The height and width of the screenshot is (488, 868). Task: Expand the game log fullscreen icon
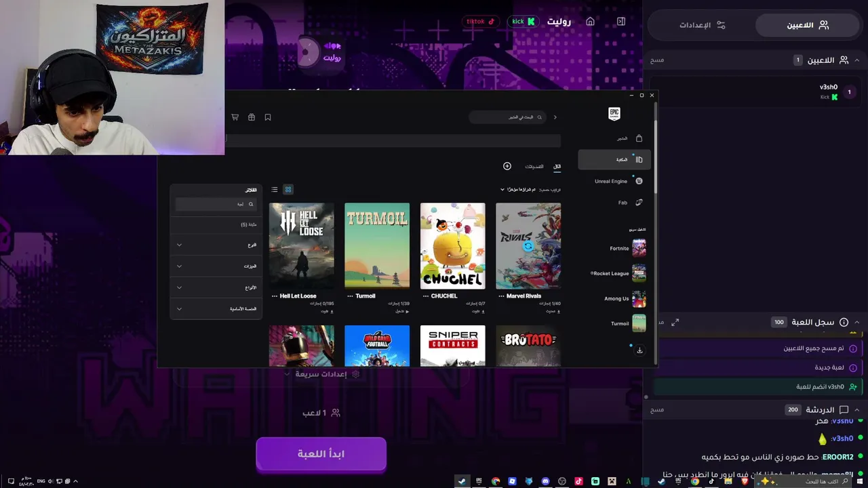675,323
